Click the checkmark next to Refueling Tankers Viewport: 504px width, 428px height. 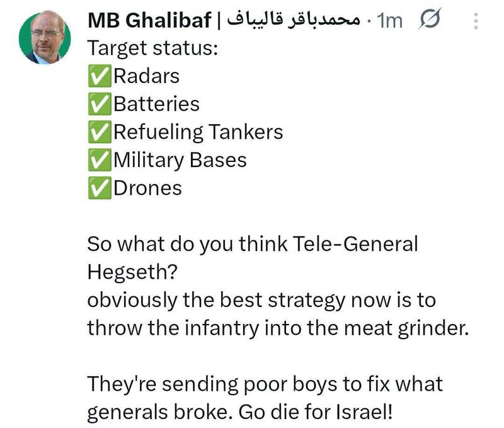click(98, 132)
